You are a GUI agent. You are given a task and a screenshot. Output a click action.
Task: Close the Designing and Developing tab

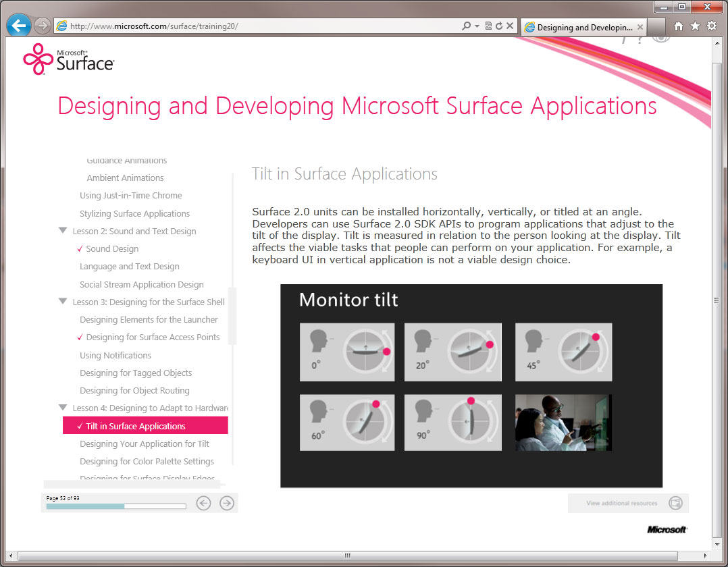click(x=640, y=28)
